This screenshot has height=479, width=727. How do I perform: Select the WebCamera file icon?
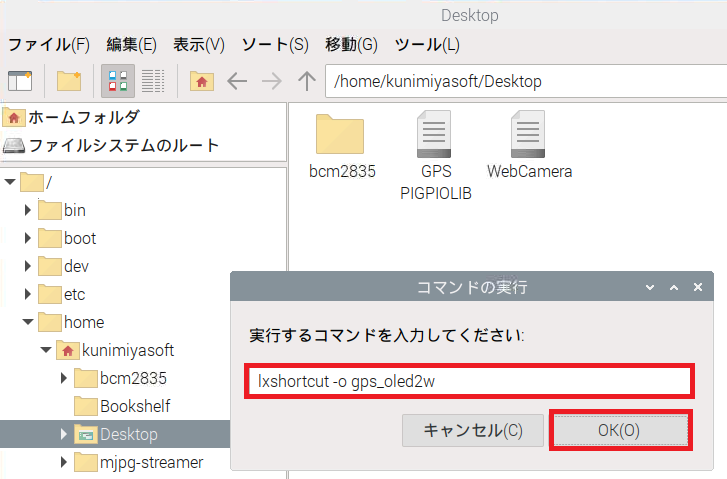[x=528, y=134]
